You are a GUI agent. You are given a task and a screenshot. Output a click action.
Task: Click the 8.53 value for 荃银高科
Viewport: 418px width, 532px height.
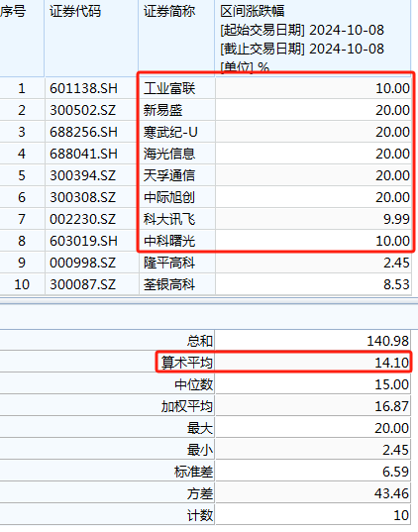(396, 284)
